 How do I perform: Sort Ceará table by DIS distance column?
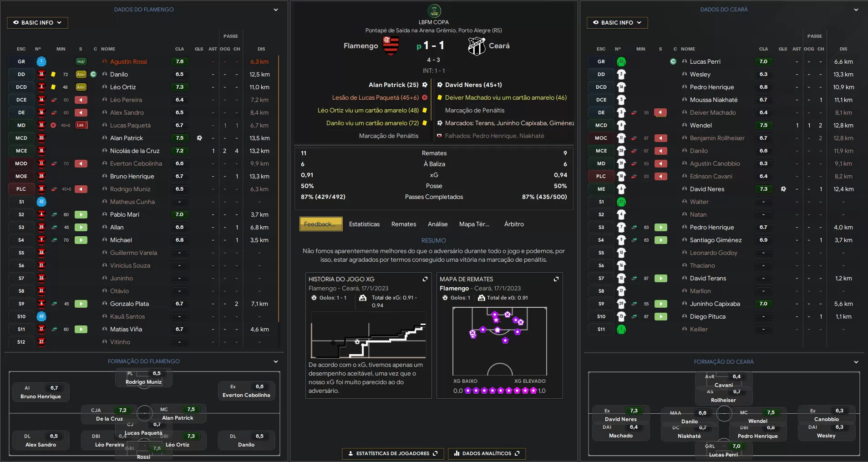843,49
